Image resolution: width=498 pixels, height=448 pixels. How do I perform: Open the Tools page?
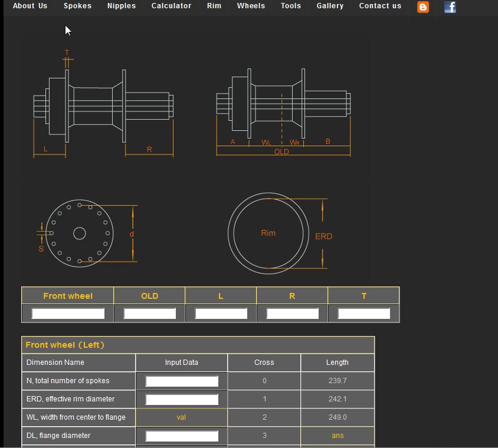290,6
